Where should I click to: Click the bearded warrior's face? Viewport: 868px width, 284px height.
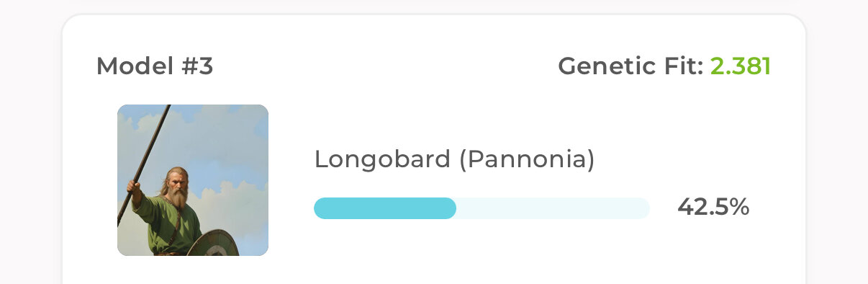point(175,183)
